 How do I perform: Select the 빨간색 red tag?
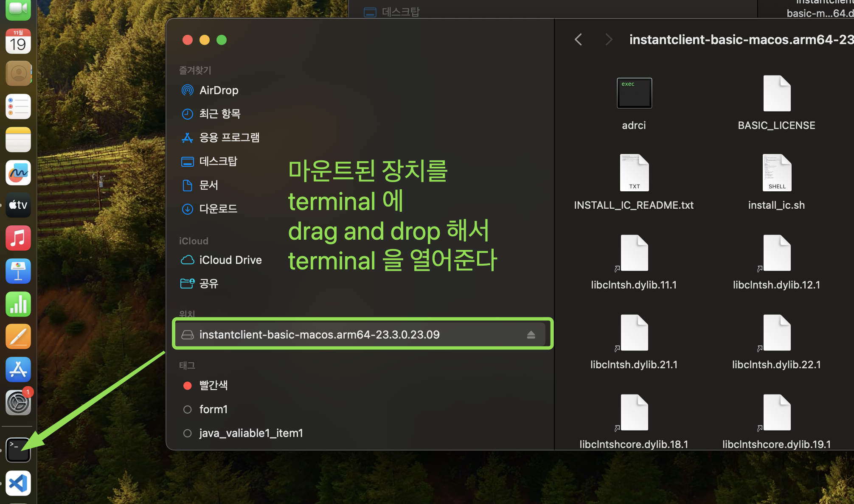pyautogui.click(x=213, y=385)
